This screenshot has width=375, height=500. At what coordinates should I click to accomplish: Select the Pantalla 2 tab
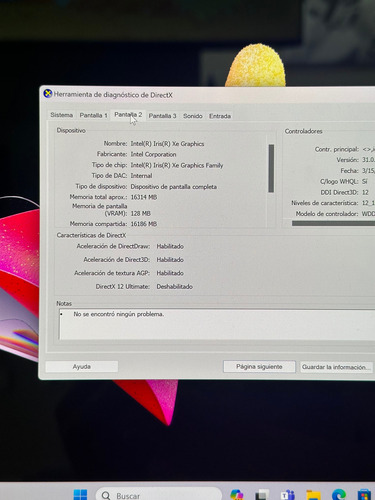pos(128,115)
